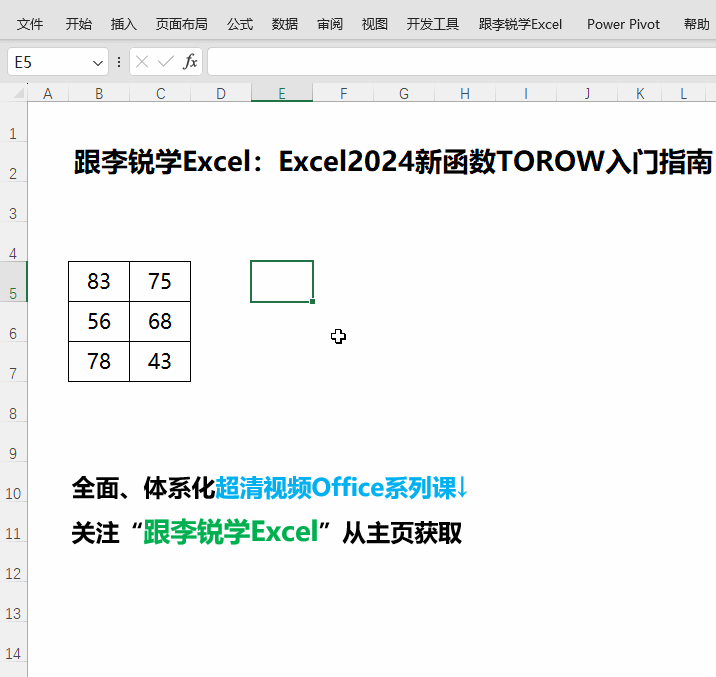Open the 审阅 ribbon tab
Image resolution: width=716 pixels, height=677 pixels.
tap(330, 24)
